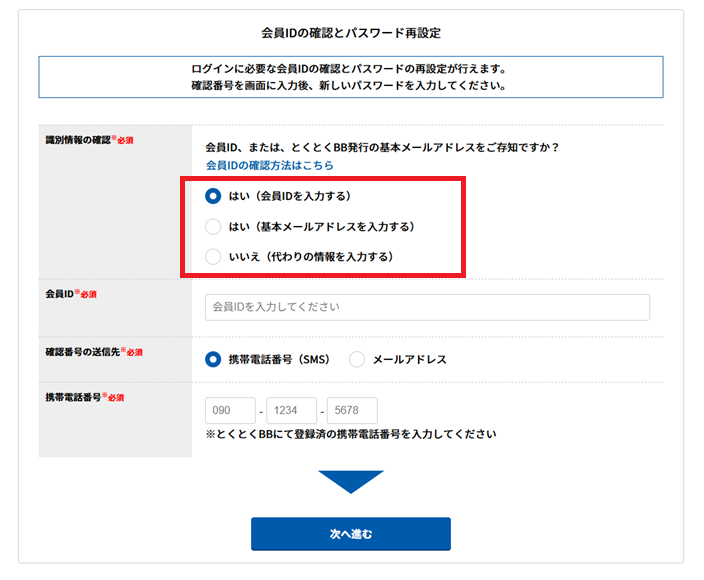Select いいえ（代わりの情報を入力する） radio option
This screenshot has height=580, width=704.
pos(213,257)
